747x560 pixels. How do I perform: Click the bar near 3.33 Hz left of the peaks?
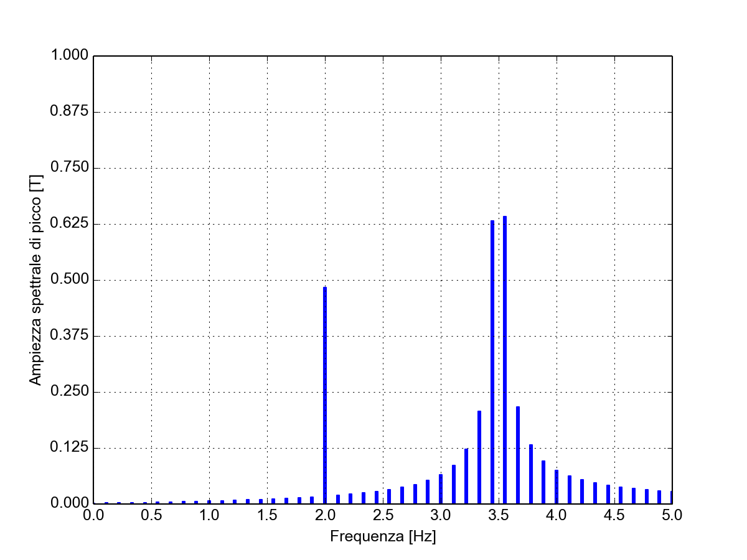pyautogui.click(x=479, y=457)
